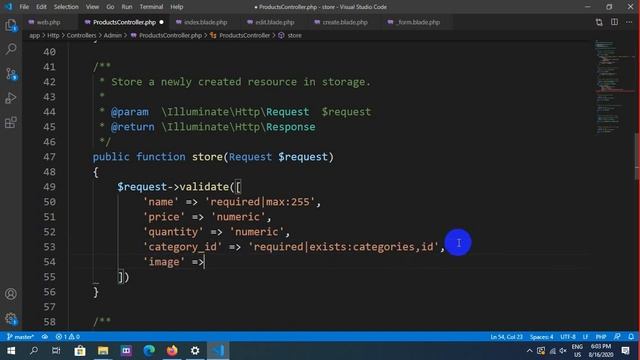
Task: Open the Help menu
Action: [177, 7]
